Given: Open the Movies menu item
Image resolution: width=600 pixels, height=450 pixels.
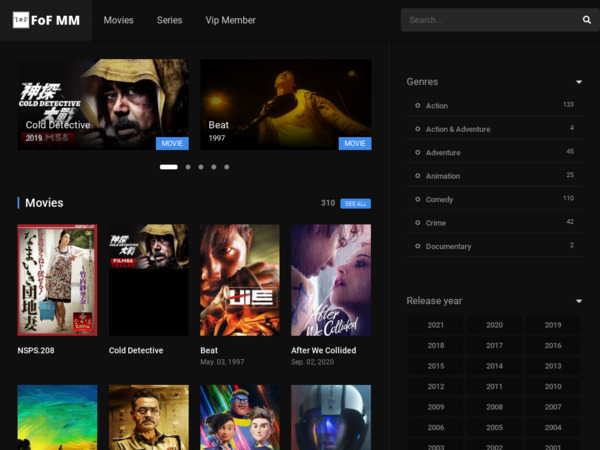Looking at the screenshot, I should (119, 20).
